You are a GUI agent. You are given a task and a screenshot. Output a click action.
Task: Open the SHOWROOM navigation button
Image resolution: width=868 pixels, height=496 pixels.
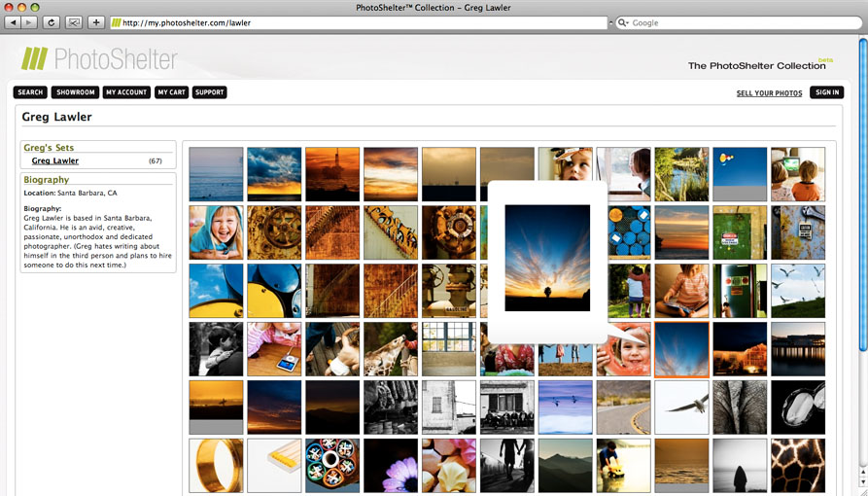point(75,92)
